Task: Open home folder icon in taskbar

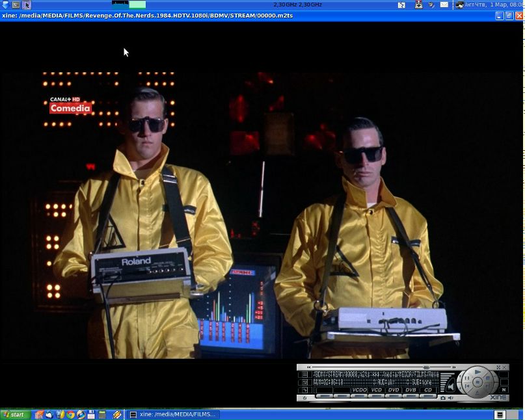Action: click(x=39, y=415)
